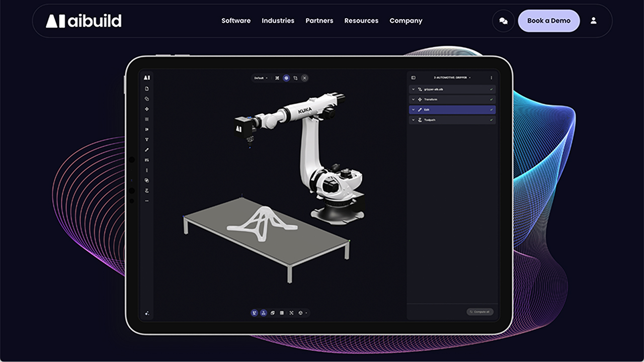
Task: Toggle the highlighted circular view button in top toolbar
Action: pos(286,78)
